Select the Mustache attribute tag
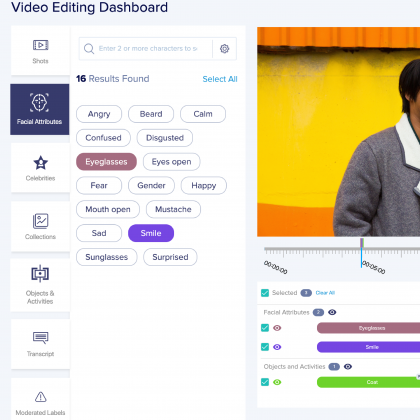Viewport: 420px width, 420px height. click(173, 209)
